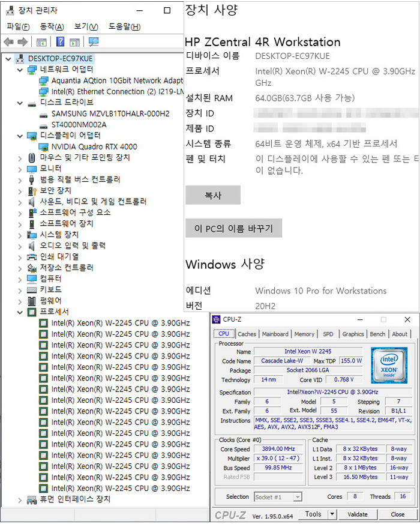Click the 이 PC의 이름 바꾸기 button

click(234, 228)
